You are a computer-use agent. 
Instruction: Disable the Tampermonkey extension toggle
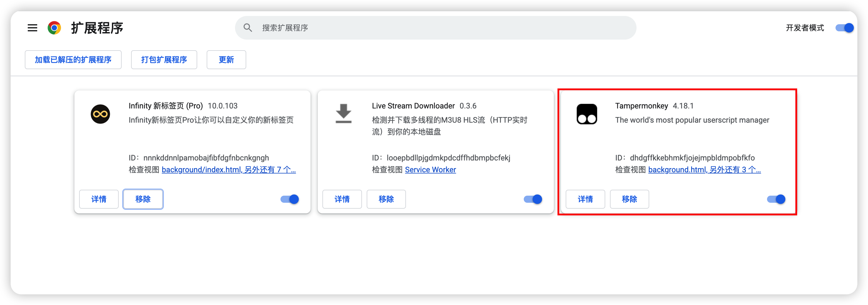coord(776,199)
